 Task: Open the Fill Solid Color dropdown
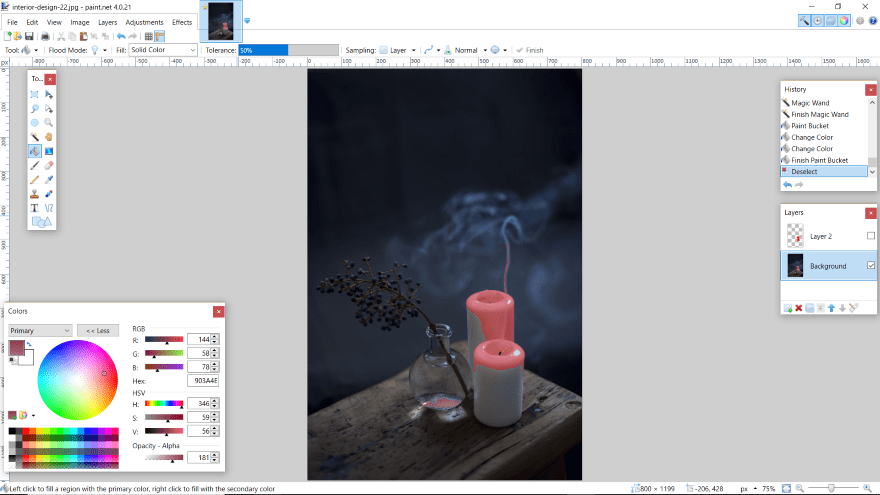[164, 50]
